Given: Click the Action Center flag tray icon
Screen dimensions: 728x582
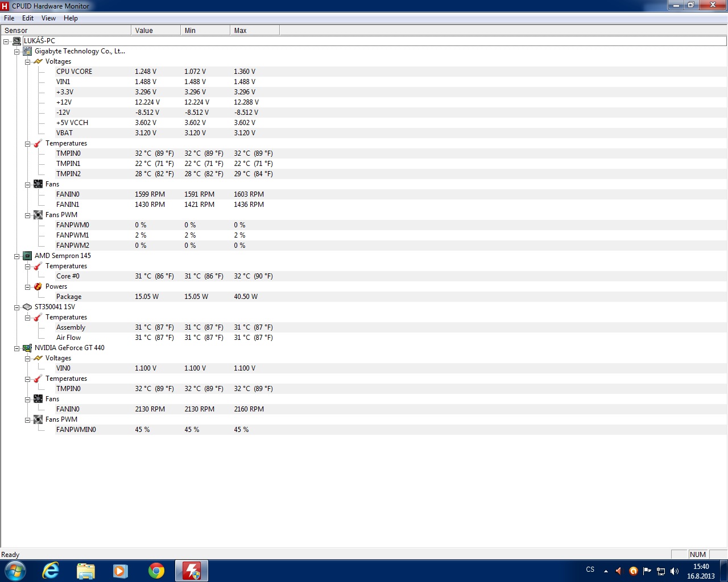Looking at the screenshot, I should click(647, 571).
